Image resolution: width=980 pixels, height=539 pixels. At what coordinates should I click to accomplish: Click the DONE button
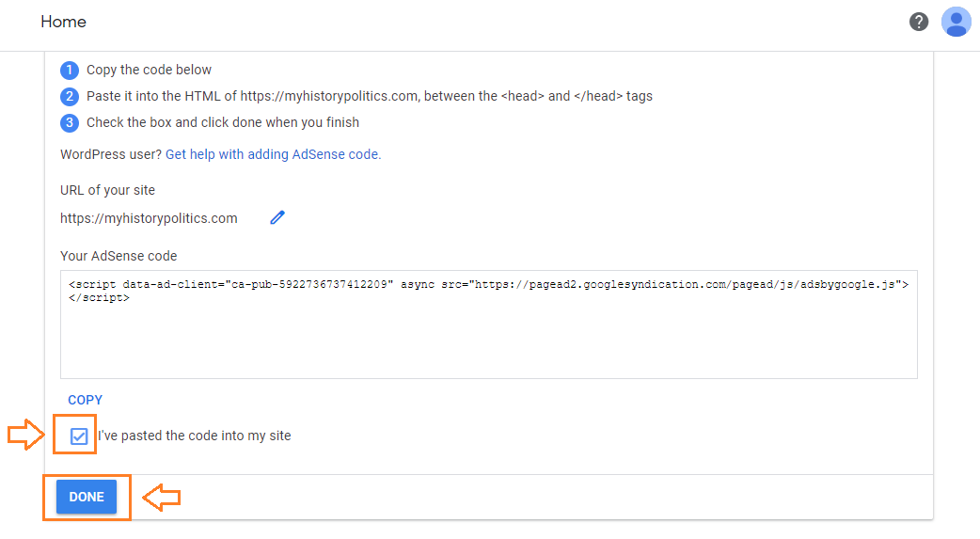(x=87, y=497)
